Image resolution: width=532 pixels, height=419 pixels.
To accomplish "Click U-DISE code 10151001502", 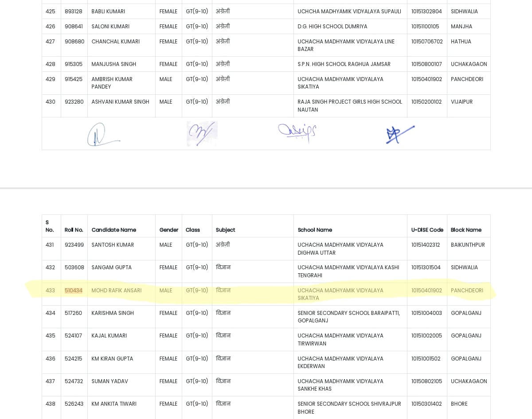I will pos(426,359).
